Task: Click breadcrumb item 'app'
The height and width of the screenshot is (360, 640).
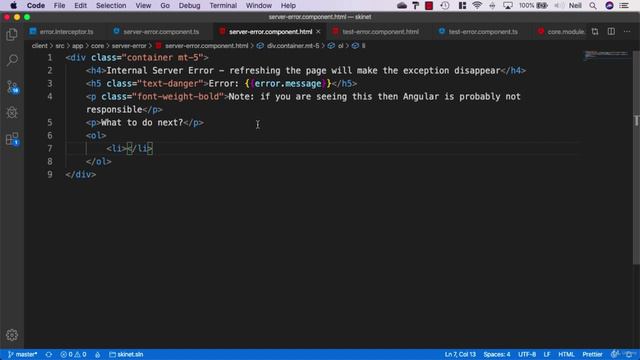Action: (78, 46)
